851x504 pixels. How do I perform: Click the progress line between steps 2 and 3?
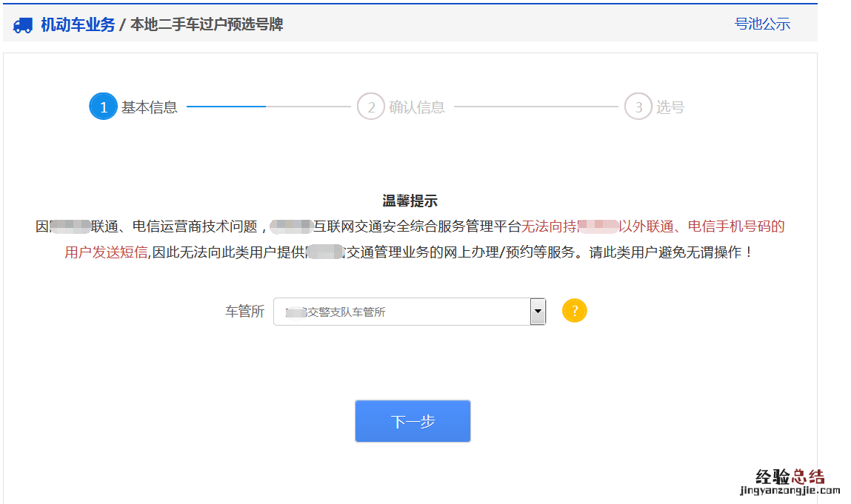[x=535, y=107]
